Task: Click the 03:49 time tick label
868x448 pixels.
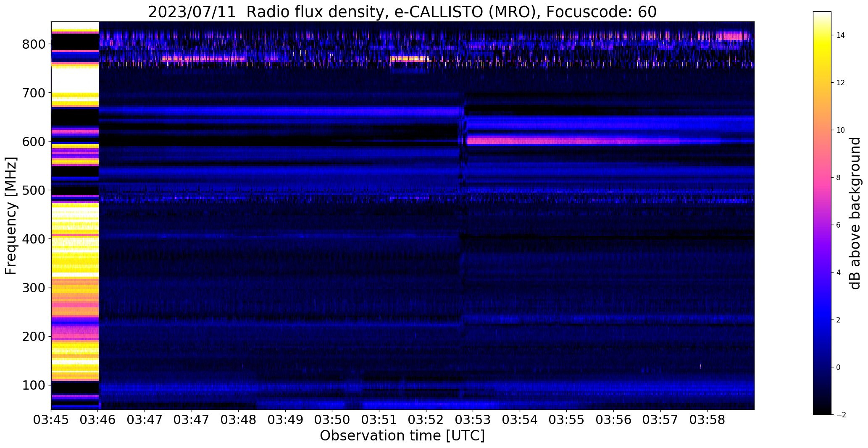Action: point(286,420)
